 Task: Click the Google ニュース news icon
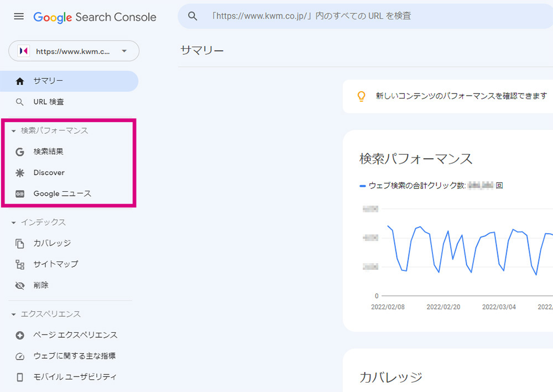coord(20,194)
